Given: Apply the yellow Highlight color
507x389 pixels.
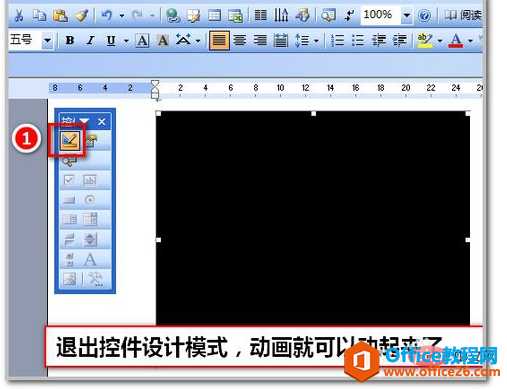Looking at the screenshot, I should coord(425,41).
